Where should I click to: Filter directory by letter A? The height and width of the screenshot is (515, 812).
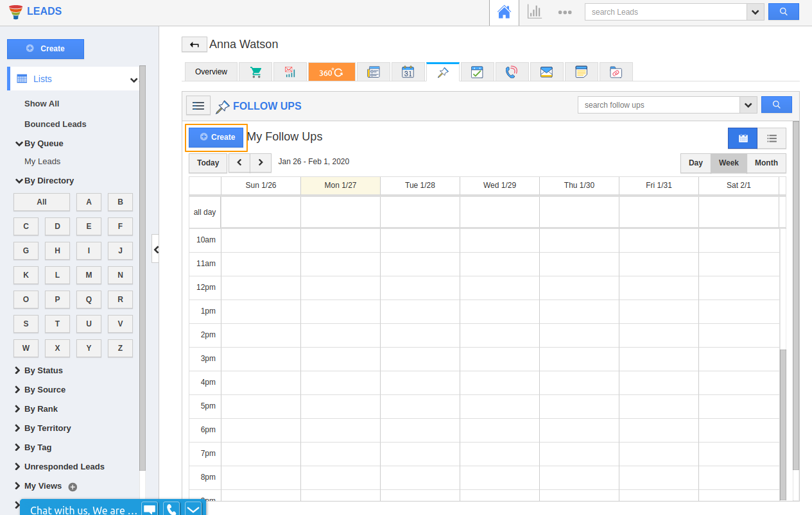pos(89,202)
